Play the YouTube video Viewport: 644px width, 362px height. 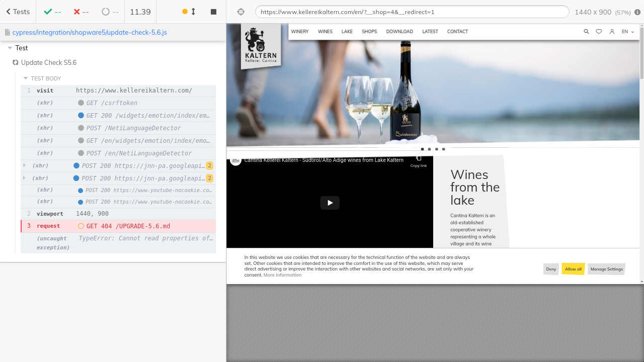[x=330, y=203]
